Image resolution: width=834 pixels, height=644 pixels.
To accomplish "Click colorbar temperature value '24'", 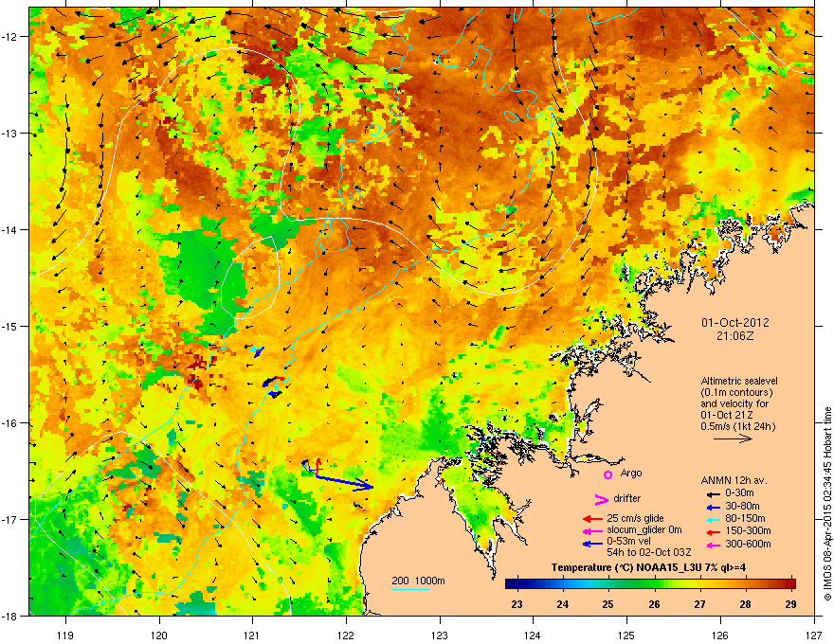I will (x=562, y=604).
